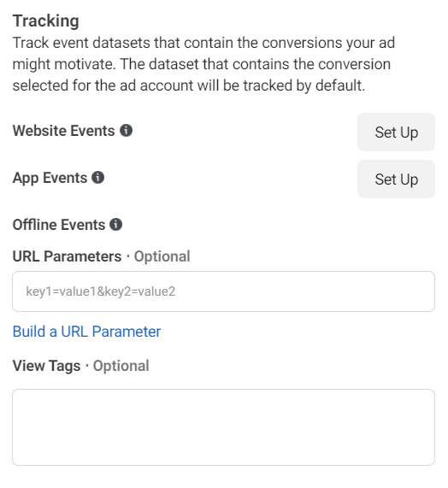This screenshot has width=448, height=488.
Task: Click the Optional text beside URL Parameters
Action: click(x=162, y=256)
